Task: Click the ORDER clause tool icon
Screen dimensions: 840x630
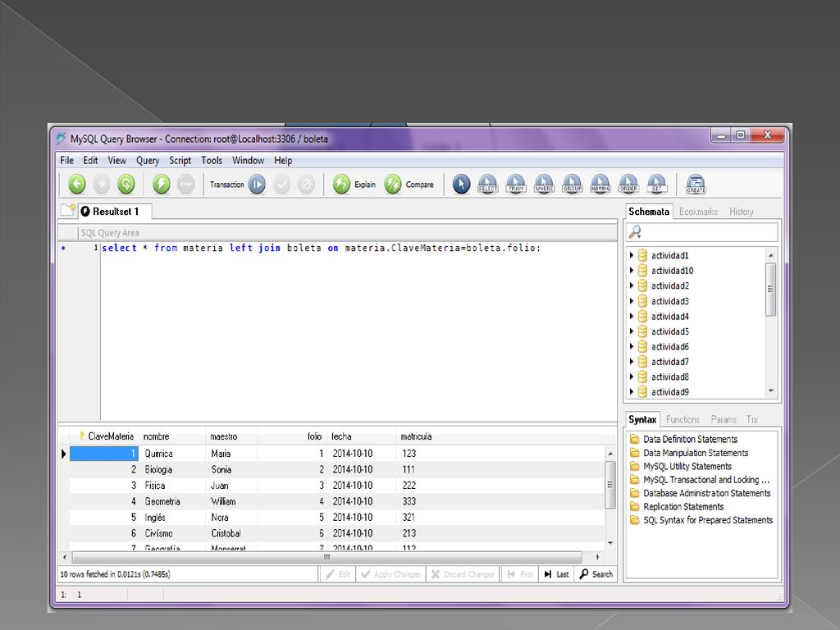Action: coord(628,185)
